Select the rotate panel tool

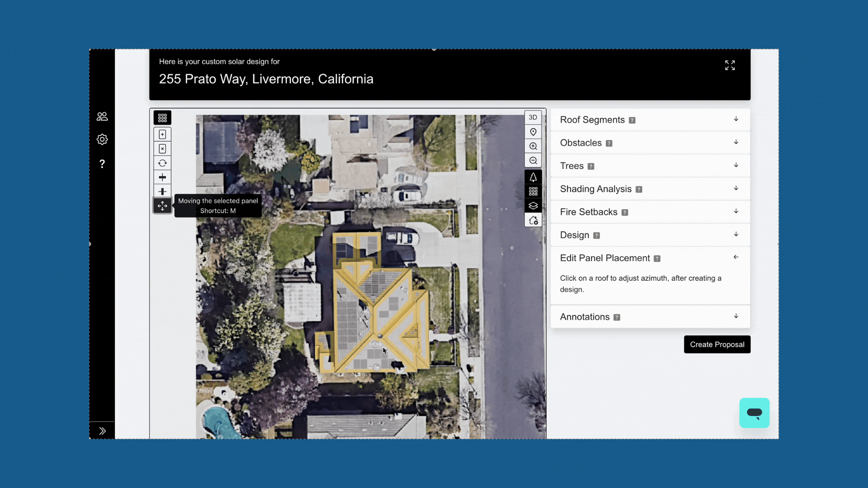click(162, 163)
